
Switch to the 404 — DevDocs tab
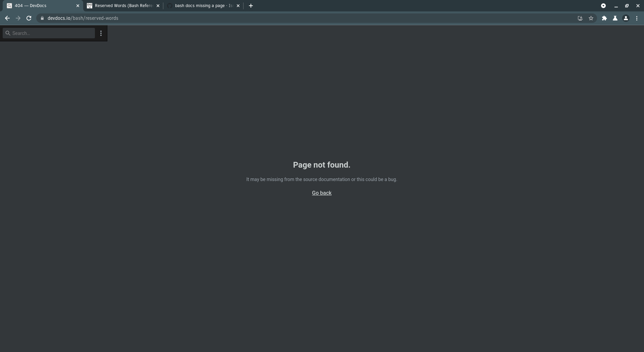37,6
